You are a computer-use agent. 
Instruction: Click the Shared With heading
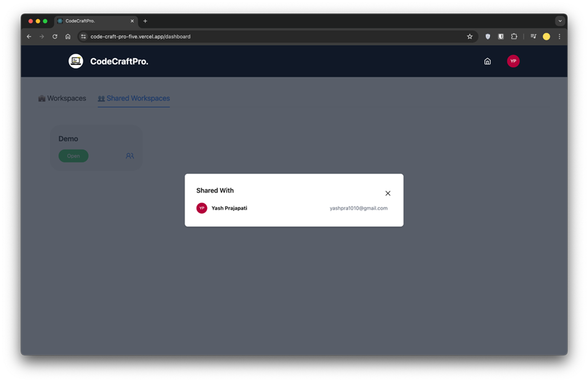click(215, 190)
